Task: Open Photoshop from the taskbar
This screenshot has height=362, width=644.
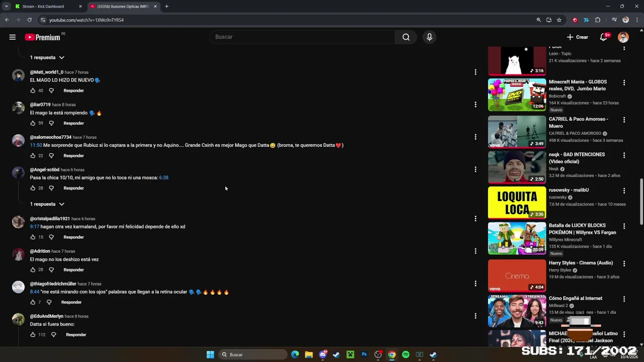Action: [364, 354]
